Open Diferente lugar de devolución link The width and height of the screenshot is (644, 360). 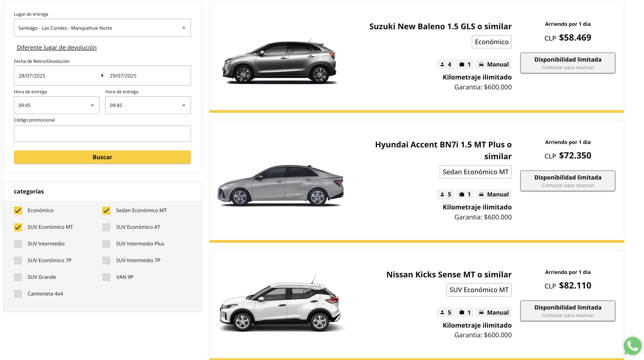click(56, 47)
